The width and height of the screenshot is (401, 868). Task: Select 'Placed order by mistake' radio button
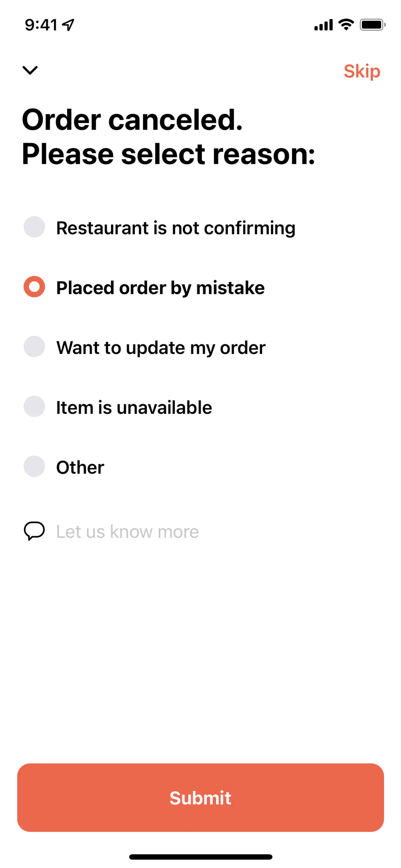coord(34,287)
